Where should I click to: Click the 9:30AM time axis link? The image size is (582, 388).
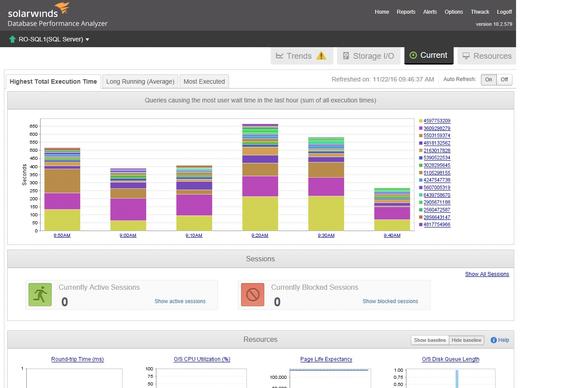tap(326, 235)
